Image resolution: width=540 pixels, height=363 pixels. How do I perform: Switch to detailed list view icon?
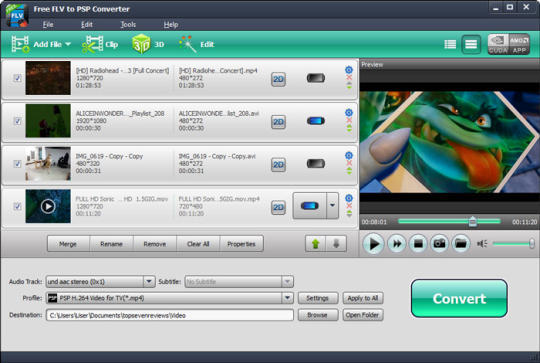pyautogui.click(x=471, y=44)
